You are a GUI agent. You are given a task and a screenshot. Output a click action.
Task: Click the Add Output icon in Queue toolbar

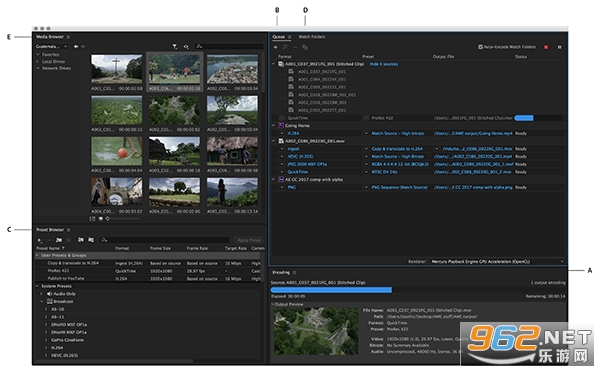pyautogui.click(x=285, y=47)
